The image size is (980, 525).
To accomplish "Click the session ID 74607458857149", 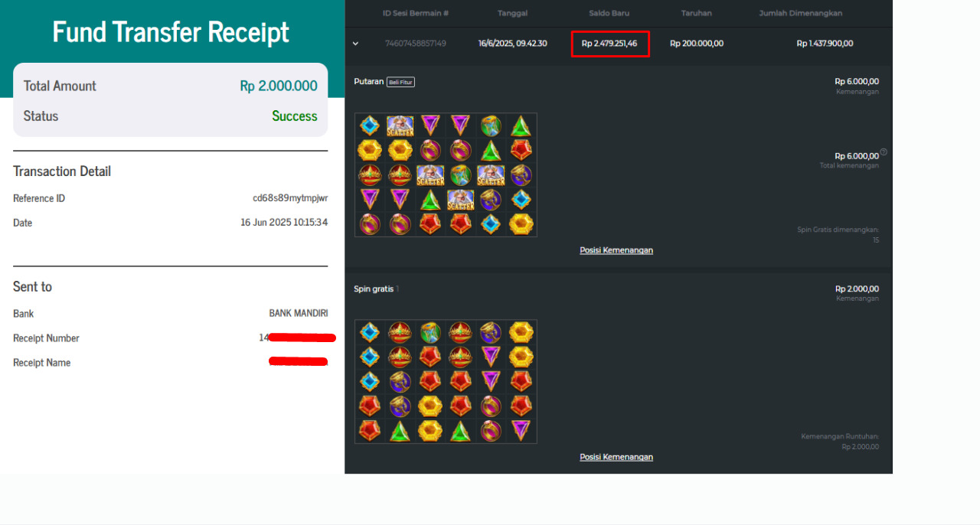I will coord(416,44).
